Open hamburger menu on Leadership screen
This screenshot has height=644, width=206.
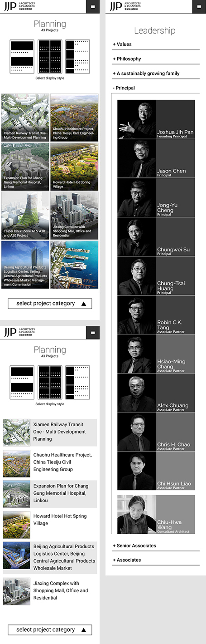(x=199, y=6)
